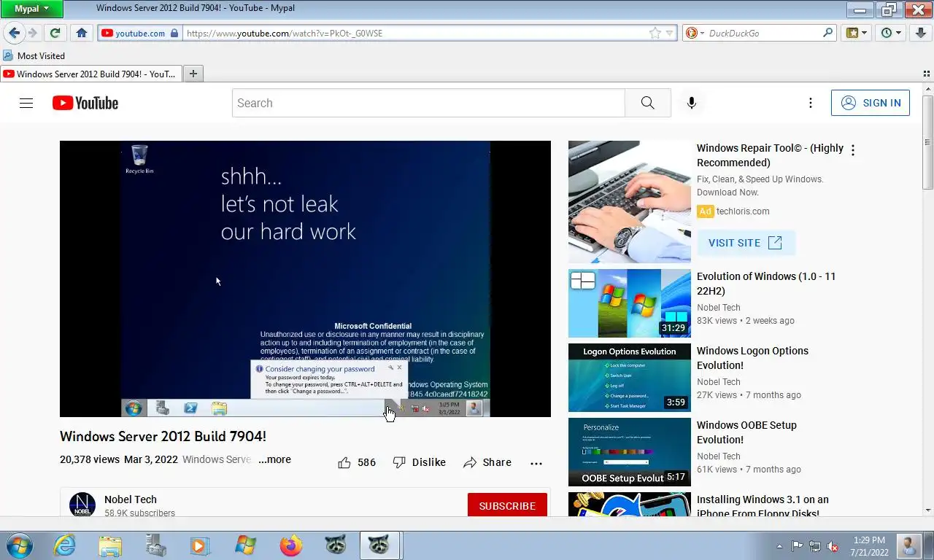
Task: Open the Windows Repair Tool ad thumbnail
Action: pos(630,202)
